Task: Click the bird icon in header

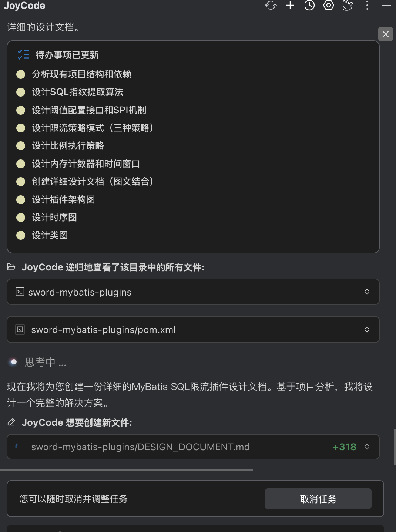Action: point(348,5)
